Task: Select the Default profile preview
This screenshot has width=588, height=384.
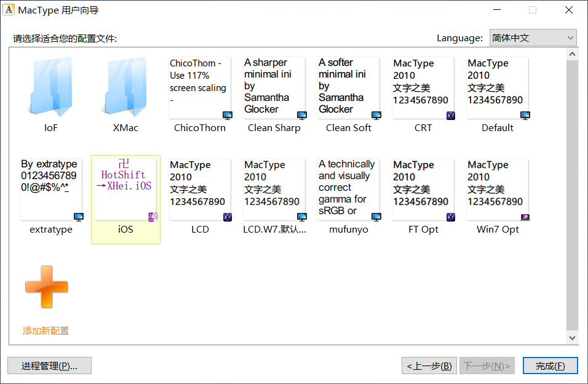Action: [x=498, y=88]
